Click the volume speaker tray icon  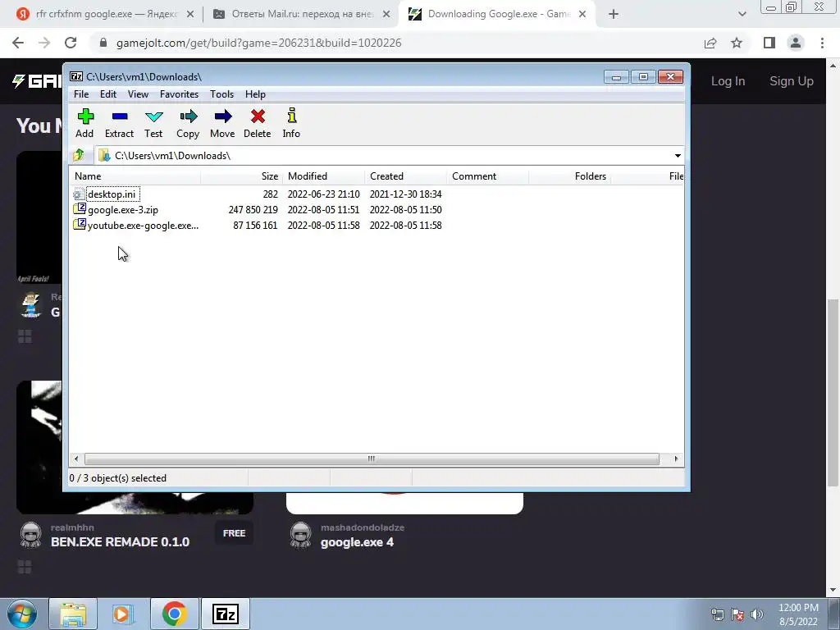coord(757,614)
